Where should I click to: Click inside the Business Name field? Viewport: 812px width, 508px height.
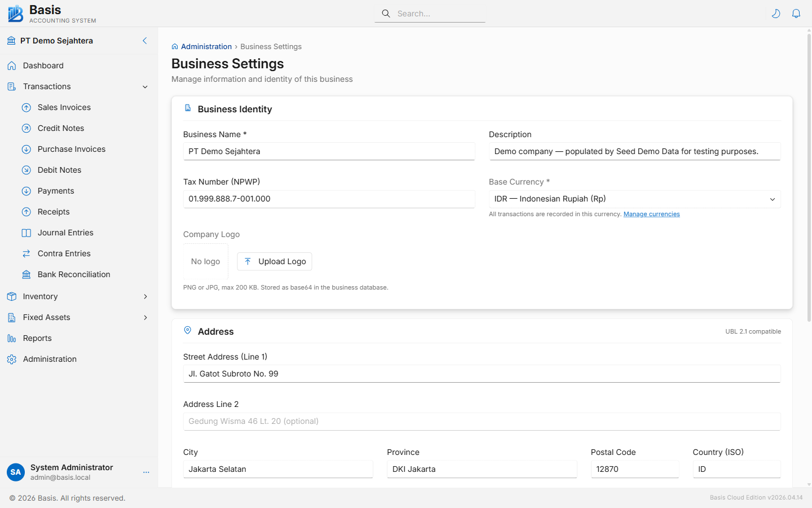[x=329, y=151]
